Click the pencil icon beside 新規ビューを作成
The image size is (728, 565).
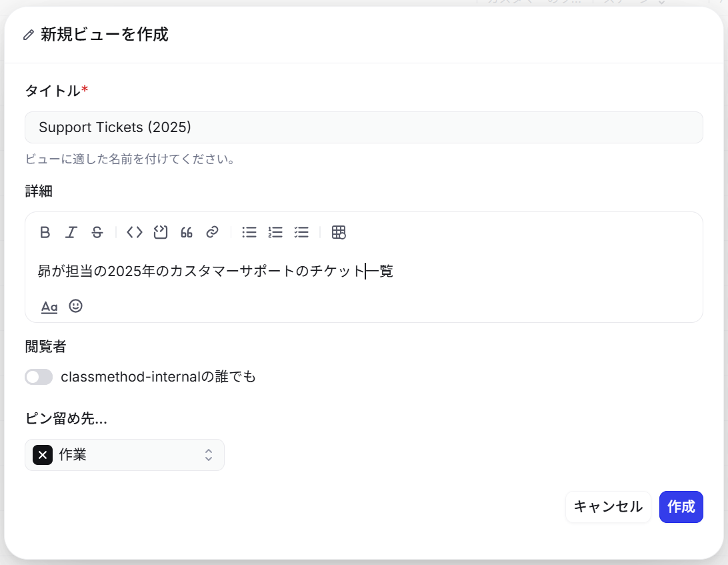point(27,35)
